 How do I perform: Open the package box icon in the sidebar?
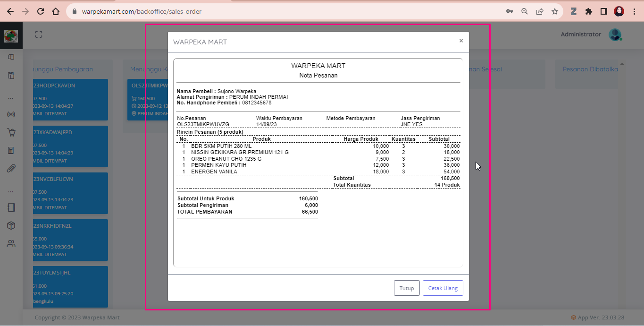coord(11,226)
